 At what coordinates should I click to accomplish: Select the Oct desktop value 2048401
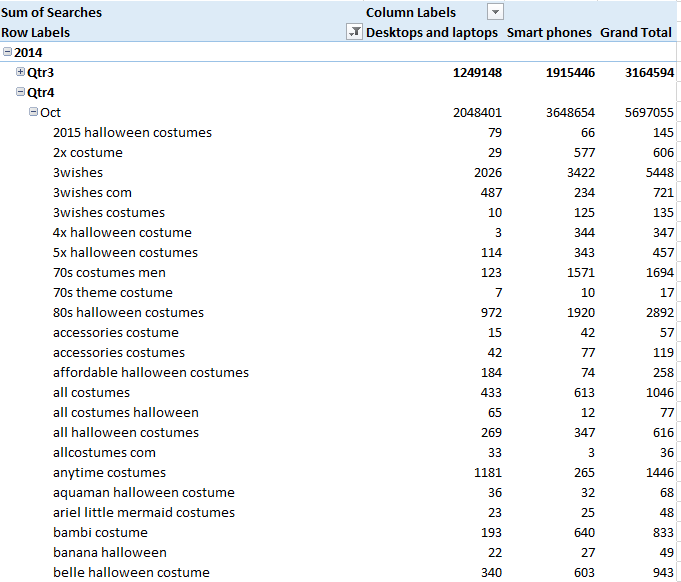click(x=477, y=112)
